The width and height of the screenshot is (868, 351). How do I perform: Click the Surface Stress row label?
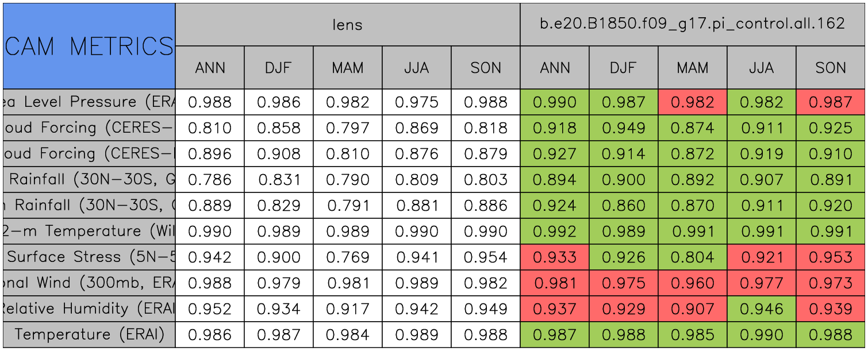(x=89, y=257)
